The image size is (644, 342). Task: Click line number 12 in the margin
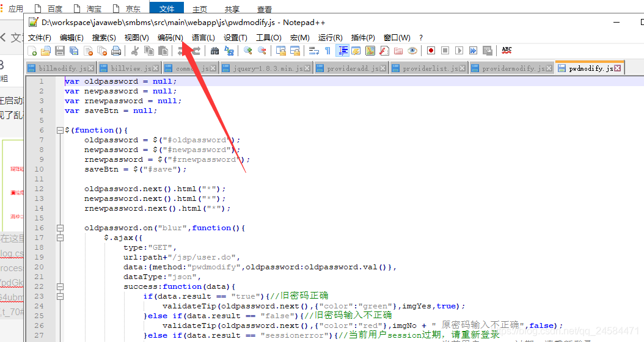click(x=40, y=189)
